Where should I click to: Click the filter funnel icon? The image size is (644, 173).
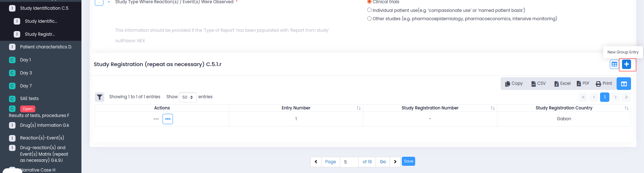(99, 97)
